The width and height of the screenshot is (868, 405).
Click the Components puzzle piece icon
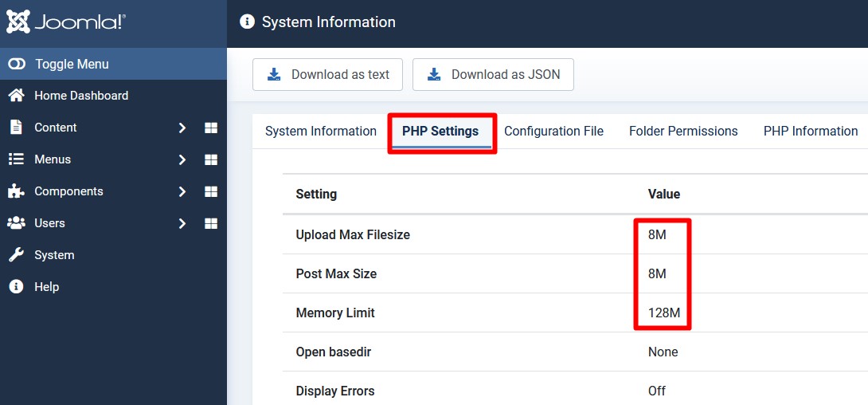(17, 191)
